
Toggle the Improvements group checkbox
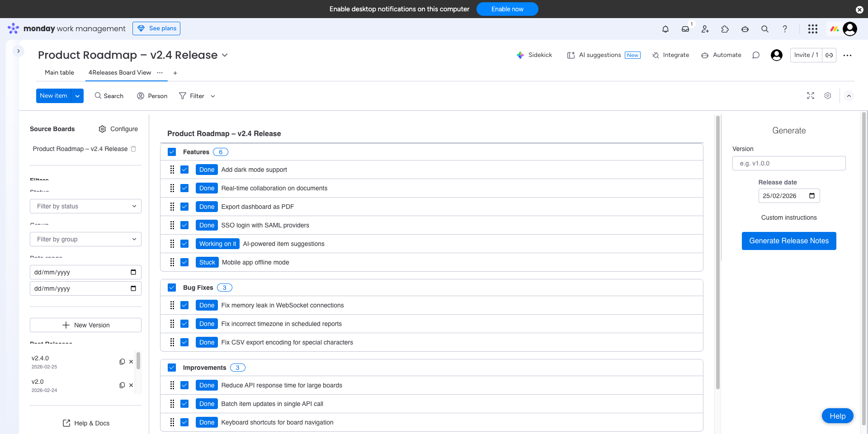(172, 368)
